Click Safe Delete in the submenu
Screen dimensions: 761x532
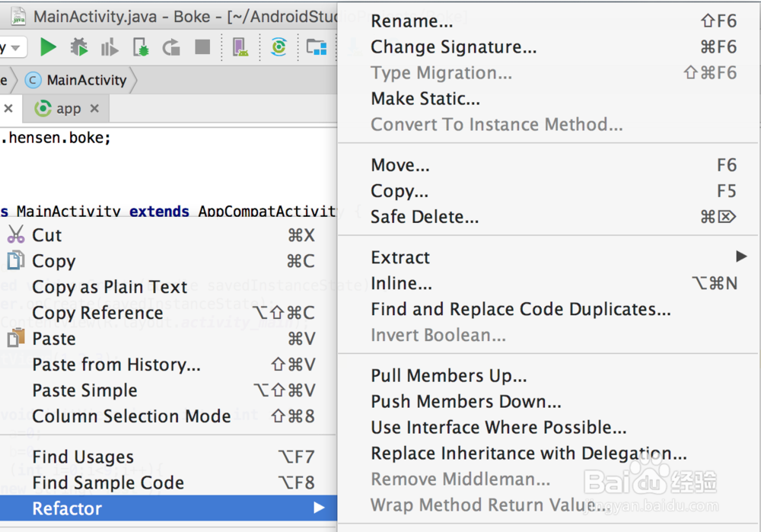pos(425,217)
